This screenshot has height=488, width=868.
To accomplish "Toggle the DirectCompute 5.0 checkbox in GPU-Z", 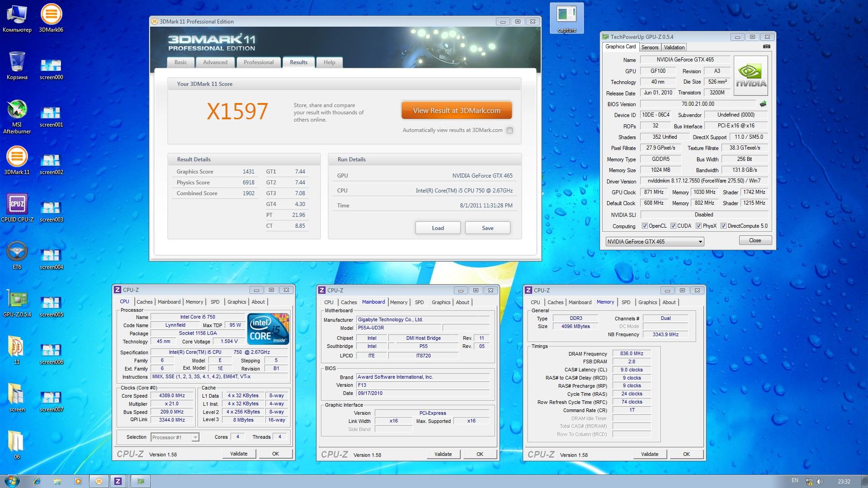I will [x=723, y=226].
